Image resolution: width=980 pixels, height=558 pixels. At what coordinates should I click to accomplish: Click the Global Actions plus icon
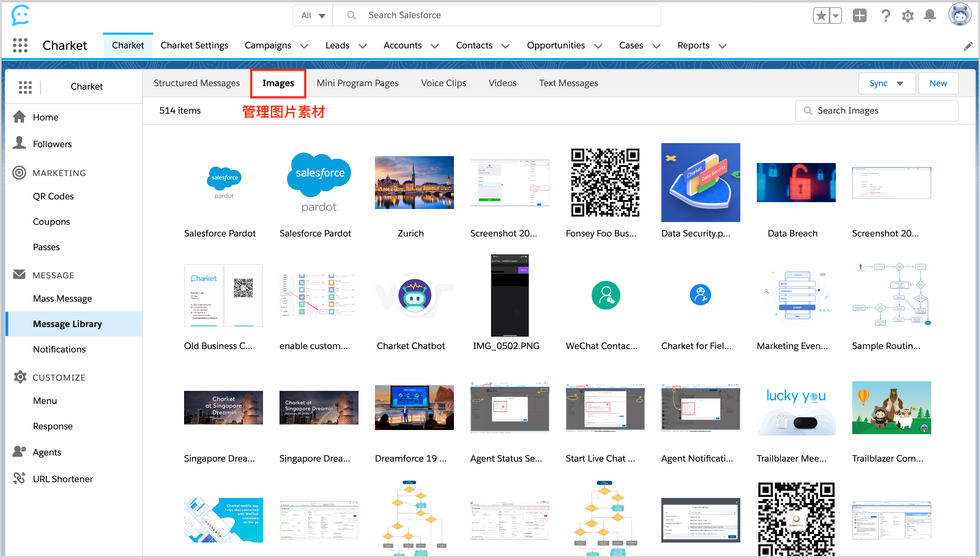coord(859,15)
